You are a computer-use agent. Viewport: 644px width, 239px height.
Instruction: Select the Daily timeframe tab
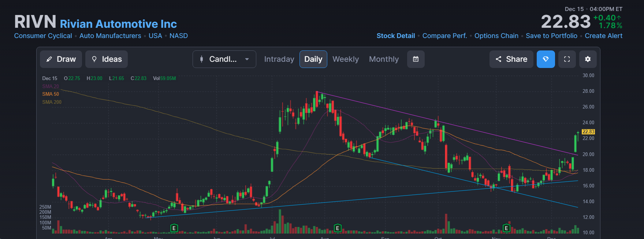[313, 59]
